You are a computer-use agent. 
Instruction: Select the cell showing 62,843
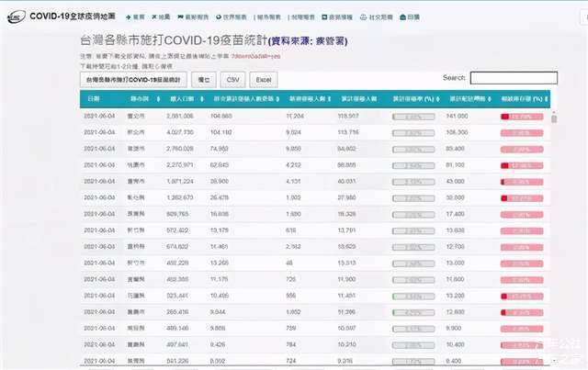220,165
